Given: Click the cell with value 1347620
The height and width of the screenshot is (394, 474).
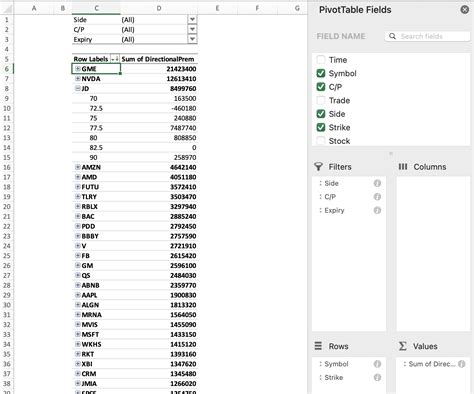Looking at the screenshot, I should click(x=159, y=364).
